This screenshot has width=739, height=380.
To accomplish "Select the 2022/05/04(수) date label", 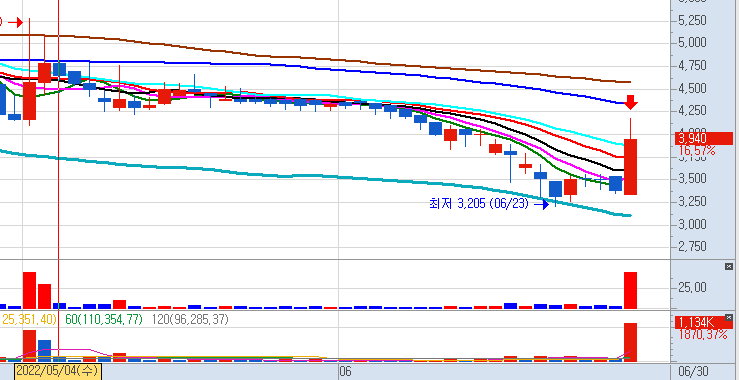I will (x=57, y=371).
